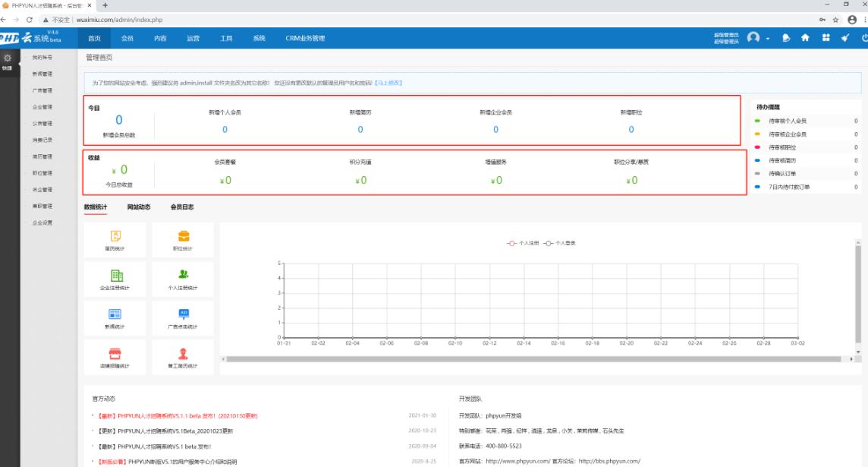This screenshot has width=868, height=467.
Task: Click the home icon in top bar
Action: tap(805, 39)
